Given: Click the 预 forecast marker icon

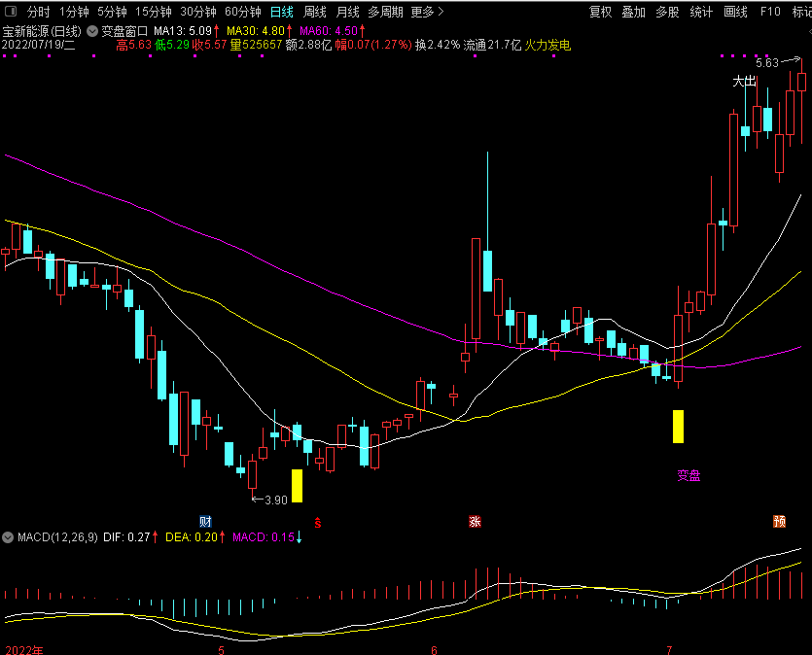Looking at the screenshot, I should pos(779,521).
